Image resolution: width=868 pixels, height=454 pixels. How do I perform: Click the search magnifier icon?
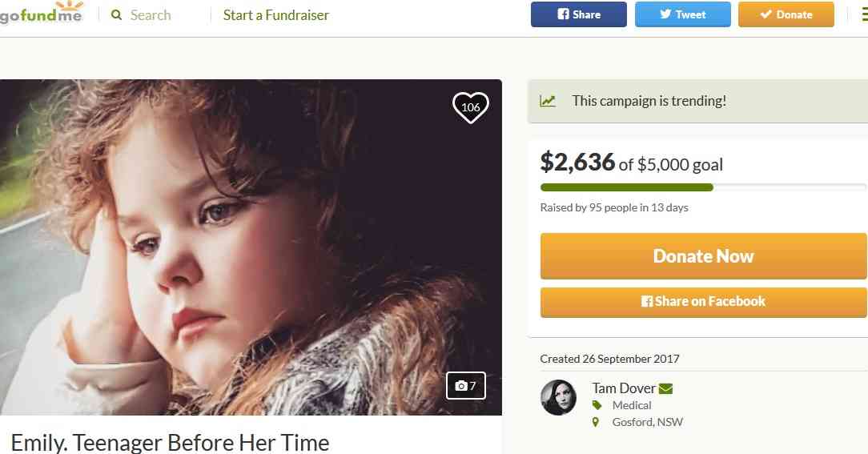tap(117, 15)
